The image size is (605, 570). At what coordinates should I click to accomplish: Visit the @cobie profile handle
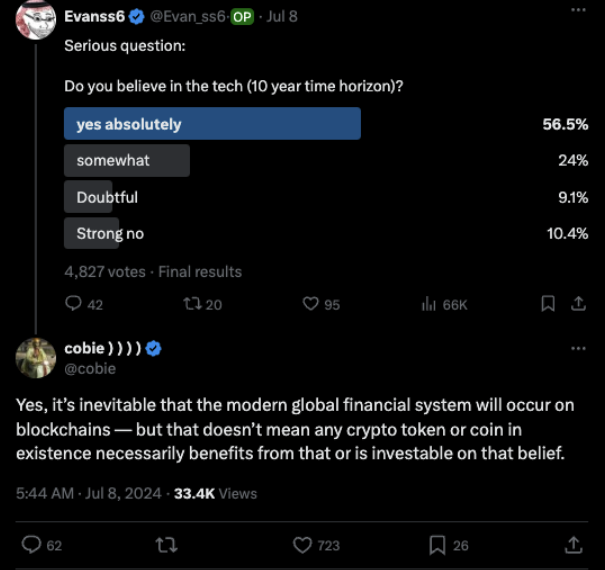91,368
